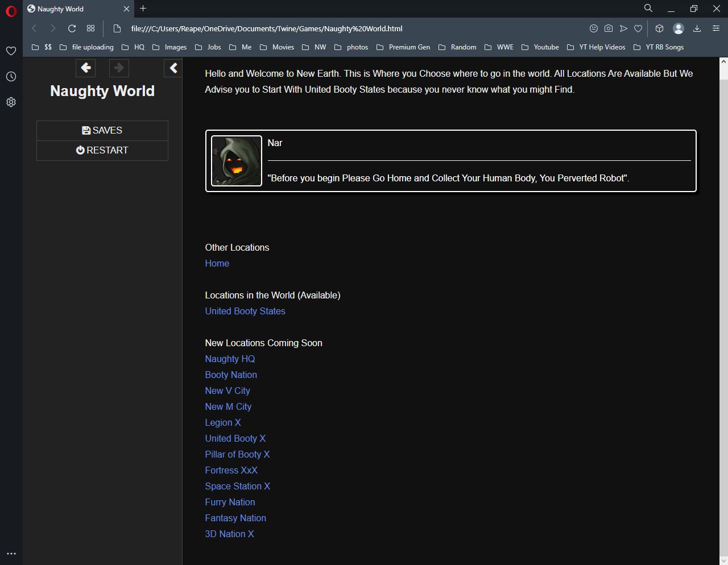Follow the Home link

[x=217, y=264]
